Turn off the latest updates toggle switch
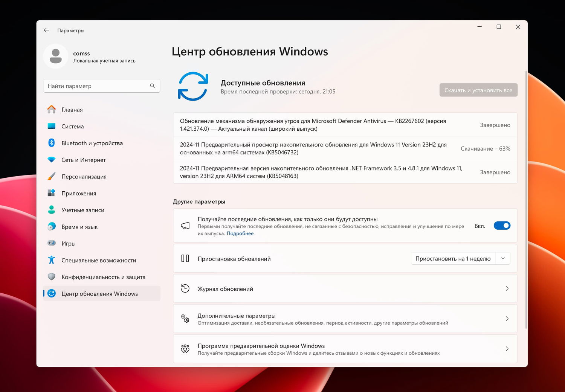565x392 pixels. [x=502, y=226]
